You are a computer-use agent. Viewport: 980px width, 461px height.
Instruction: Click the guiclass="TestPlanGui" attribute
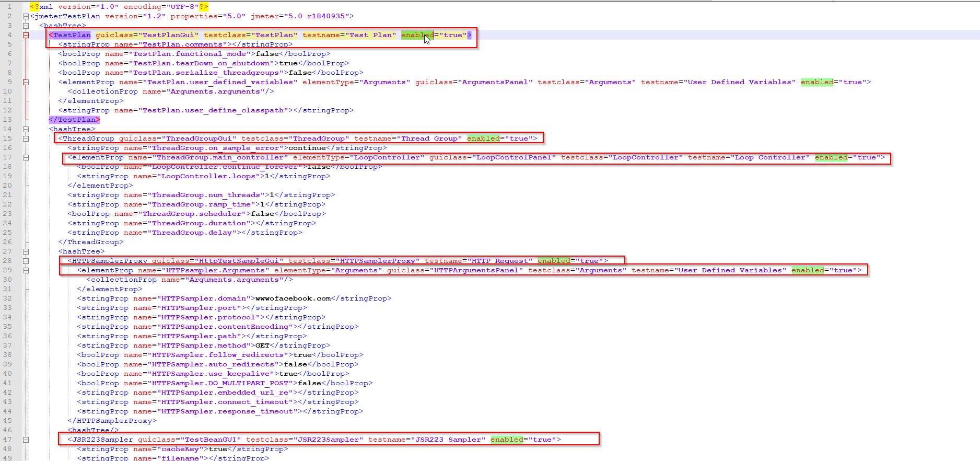[x=147, y=35]
